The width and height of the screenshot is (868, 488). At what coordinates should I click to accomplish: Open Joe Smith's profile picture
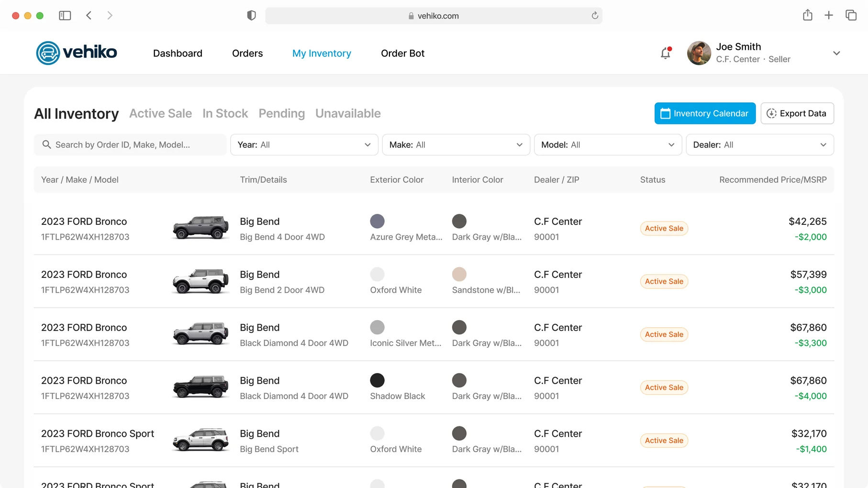coord(699,53)
